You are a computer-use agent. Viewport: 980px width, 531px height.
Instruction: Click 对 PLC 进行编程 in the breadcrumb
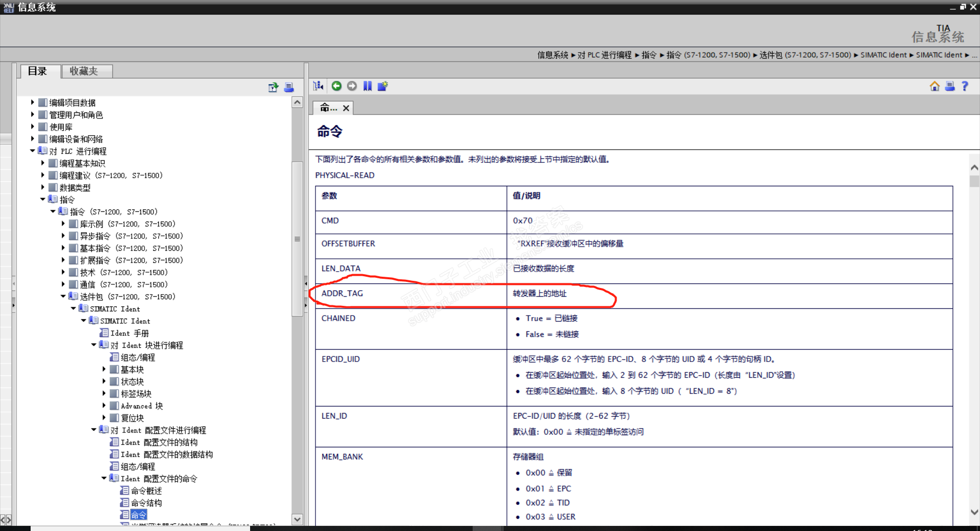pos(605,55)
